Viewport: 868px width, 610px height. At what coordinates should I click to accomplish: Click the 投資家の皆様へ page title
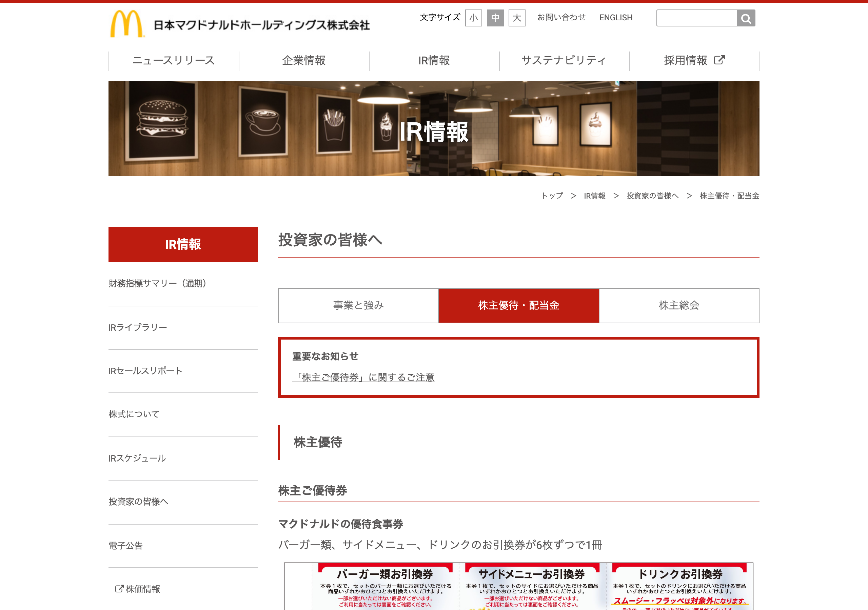330,240
